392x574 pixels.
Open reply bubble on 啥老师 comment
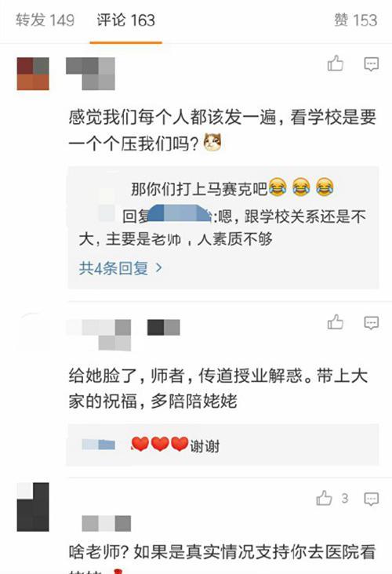pyautogui.click(x=371, y=499)
